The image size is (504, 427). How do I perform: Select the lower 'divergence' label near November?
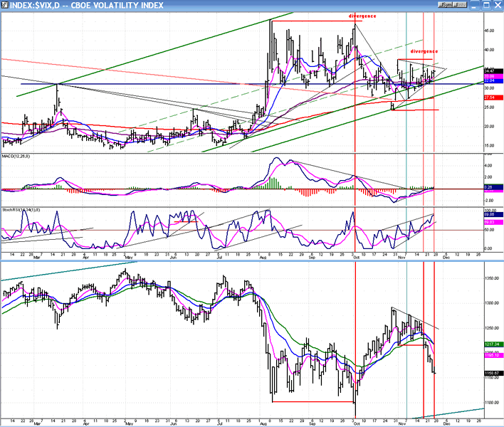(424, 51)
